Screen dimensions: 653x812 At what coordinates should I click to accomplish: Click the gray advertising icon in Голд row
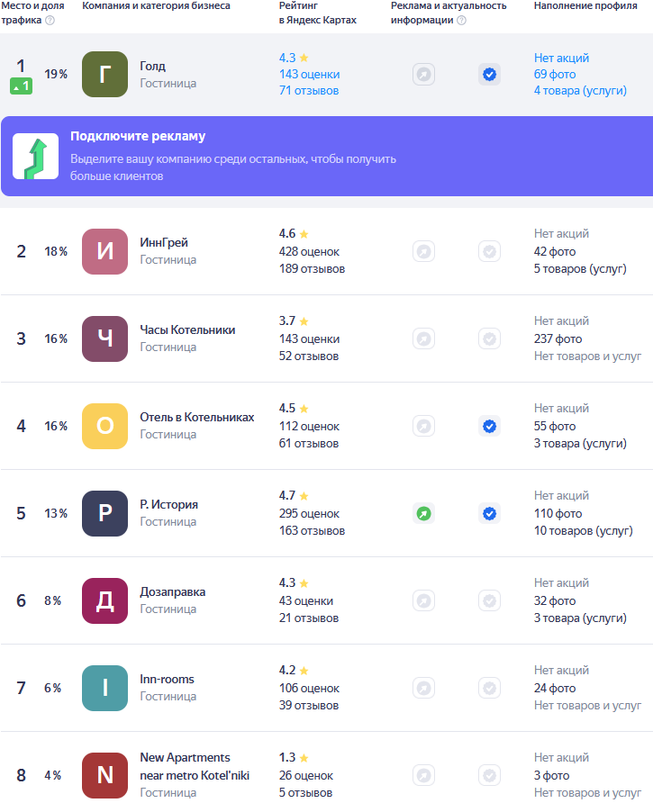[x=423, y=75]
